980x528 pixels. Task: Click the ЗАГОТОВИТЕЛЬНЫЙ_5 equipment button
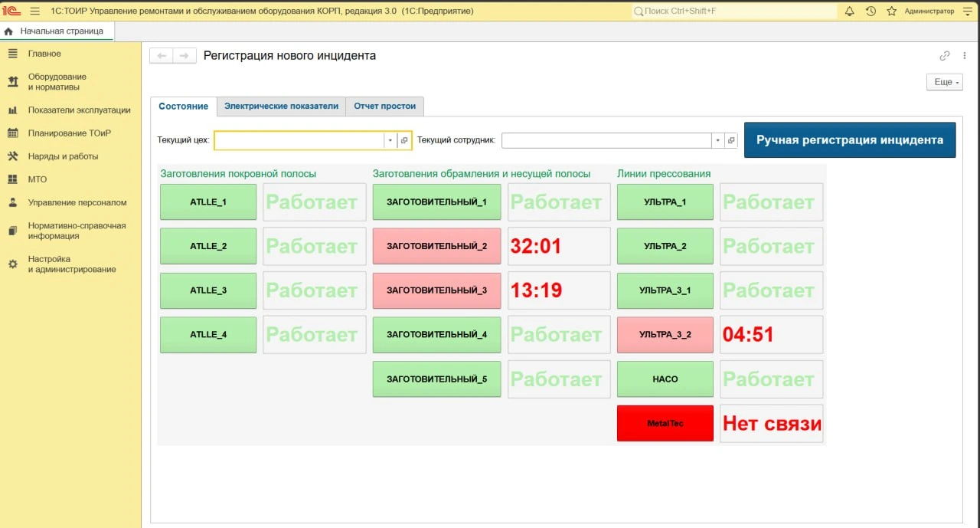coord(436,379)
